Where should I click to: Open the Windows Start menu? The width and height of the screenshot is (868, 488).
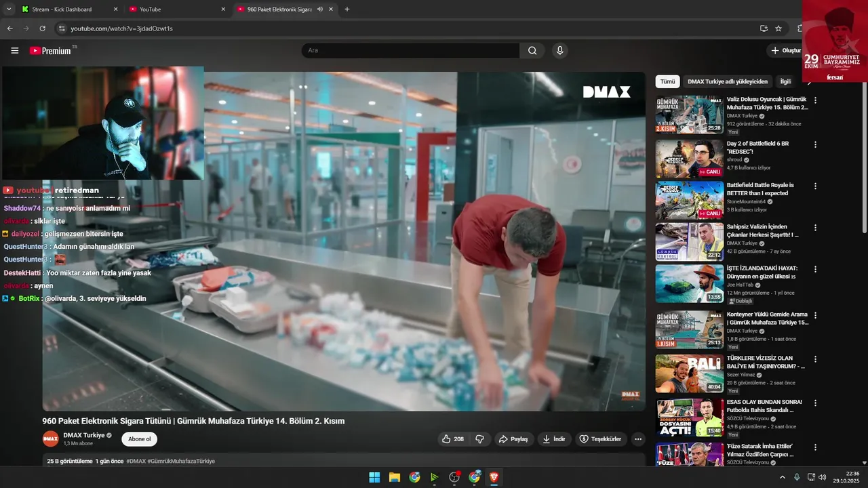(x=374, y=477)
